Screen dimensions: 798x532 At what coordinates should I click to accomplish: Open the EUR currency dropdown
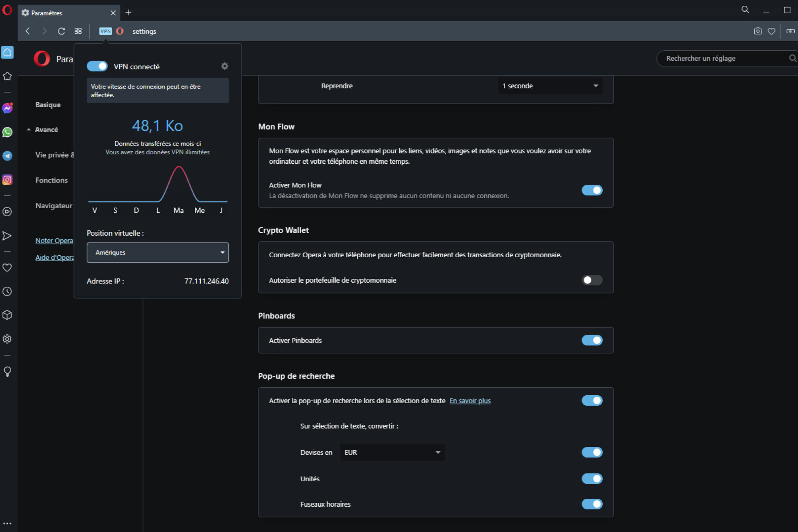[392, 452]
